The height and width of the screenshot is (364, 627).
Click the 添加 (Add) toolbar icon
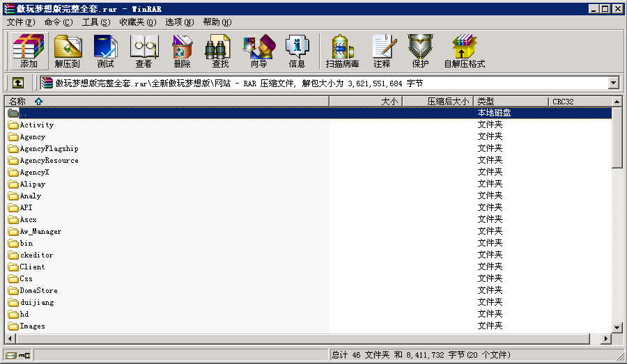pos(29,51)
